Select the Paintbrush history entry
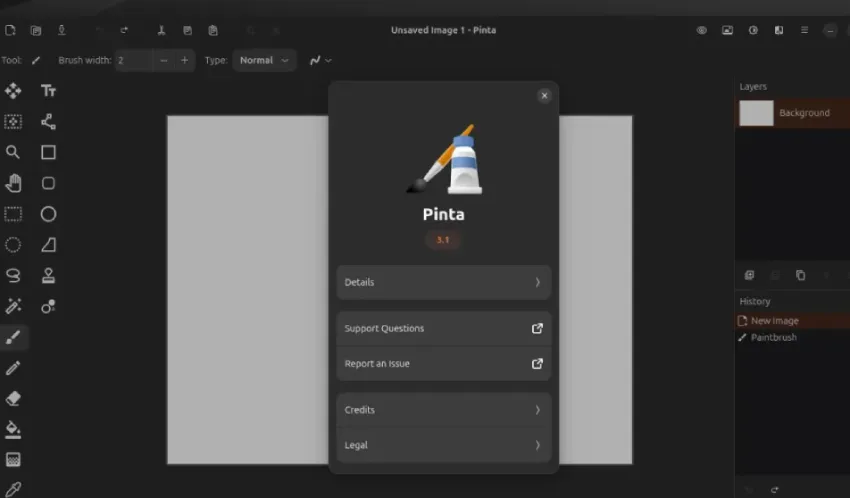The image size is (850, 498). 773,338
